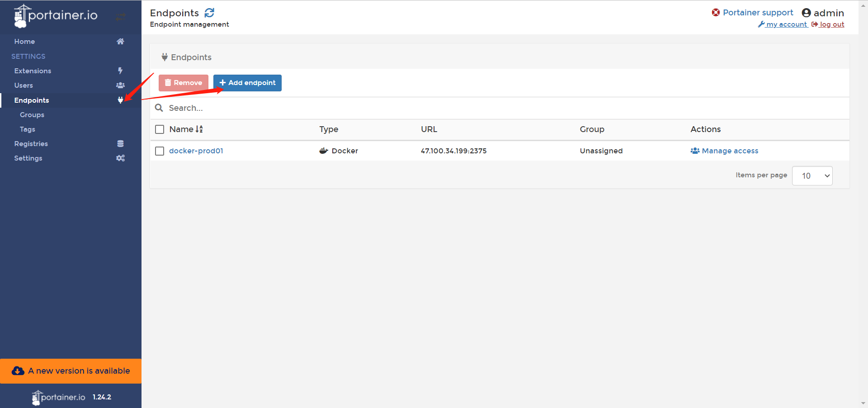This screenshot has width=868, height=408.
Task: Click the refresh icon beside Endpoints title
Action: point(209,13)
